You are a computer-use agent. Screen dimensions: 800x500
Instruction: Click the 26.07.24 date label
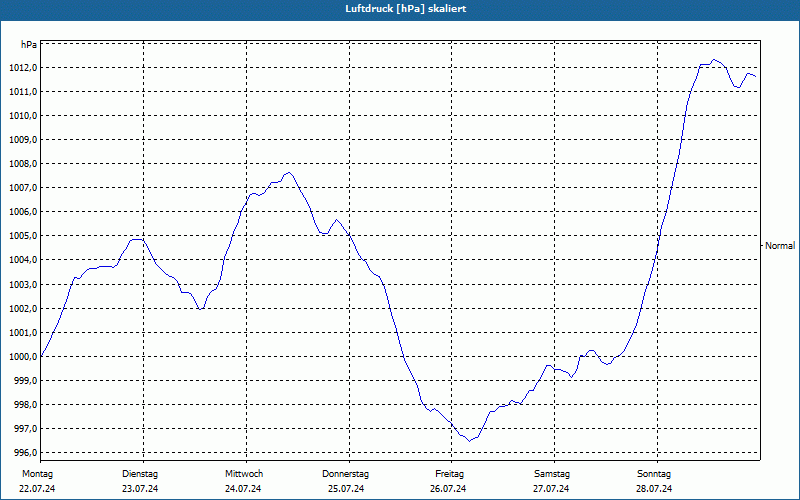click(448, 489)
